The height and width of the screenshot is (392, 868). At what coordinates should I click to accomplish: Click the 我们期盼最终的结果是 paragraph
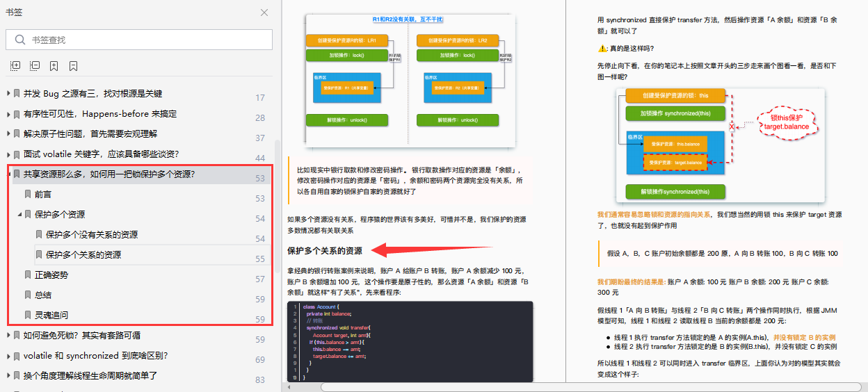point(718,286)
